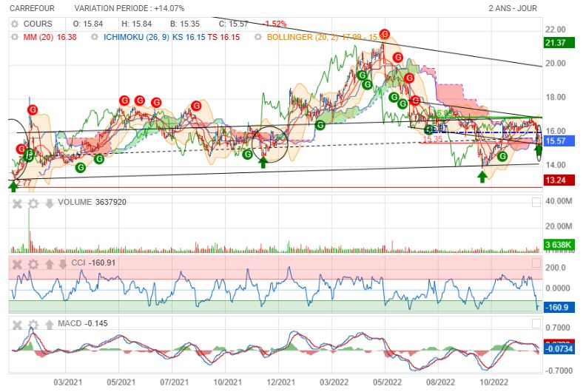The height and width of the screenshot is (392, 586).
Task: Click the high price H: 15.84
Action: pyautogui.click(x=136, y=24)
